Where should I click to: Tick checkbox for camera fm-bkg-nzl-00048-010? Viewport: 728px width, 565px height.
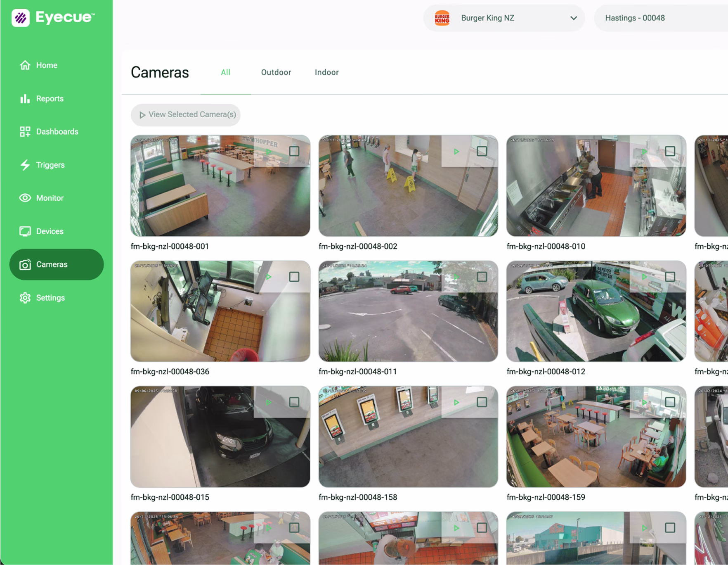tap(670, 151)
